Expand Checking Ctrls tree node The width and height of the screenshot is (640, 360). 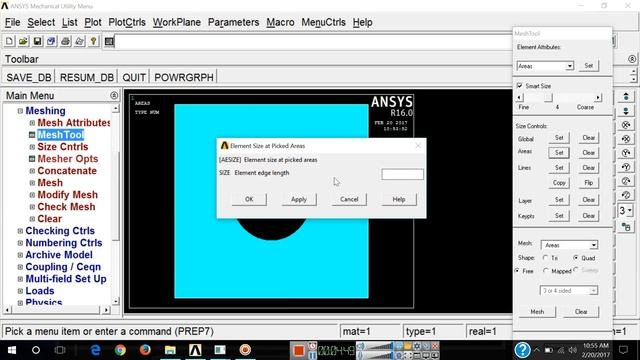(x=20, y=231)
